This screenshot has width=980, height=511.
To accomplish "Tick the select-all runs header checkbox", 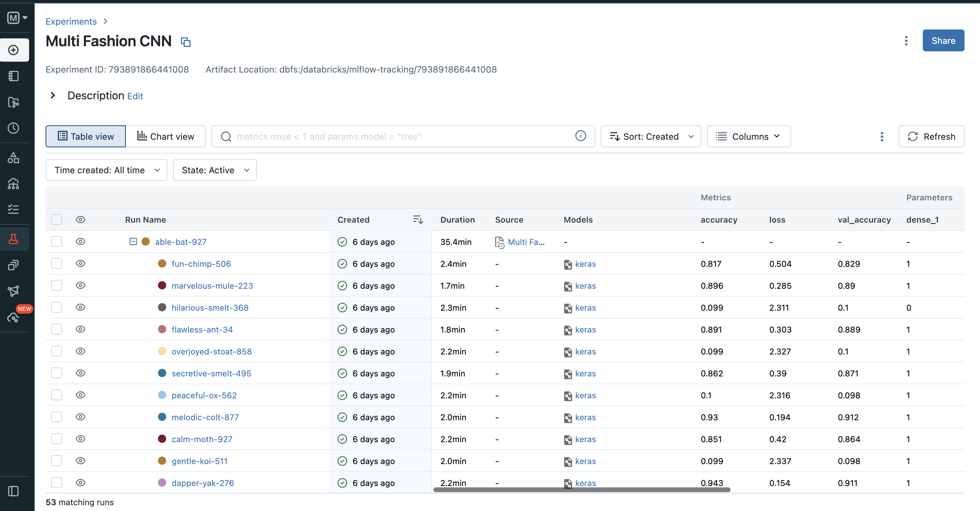I will (57, 220).
